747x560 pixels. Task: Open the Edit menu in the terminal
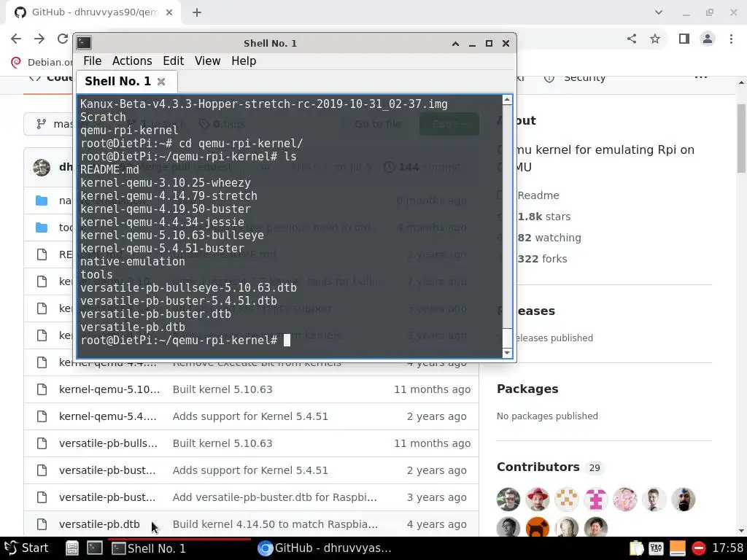pyautogui.click(x=173, y=61)
